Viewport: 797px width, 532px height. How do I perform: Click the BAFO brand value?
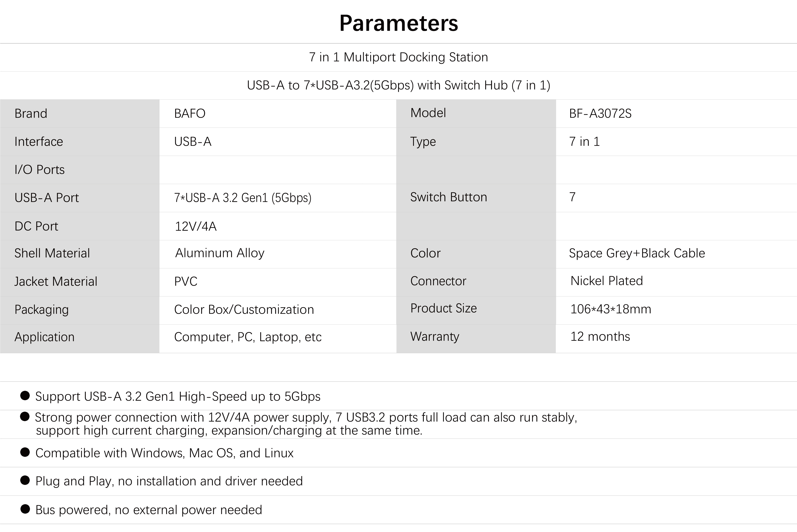[190, 113]
